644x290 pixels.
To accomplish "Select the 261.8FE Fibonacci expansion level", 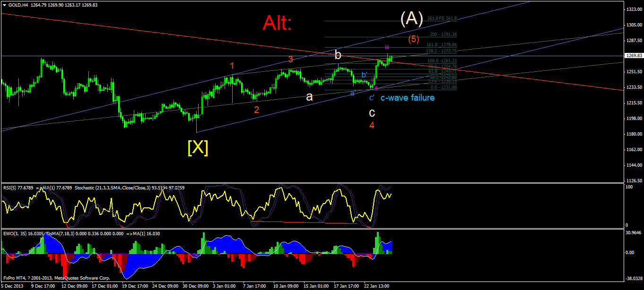I will [442, 18].
